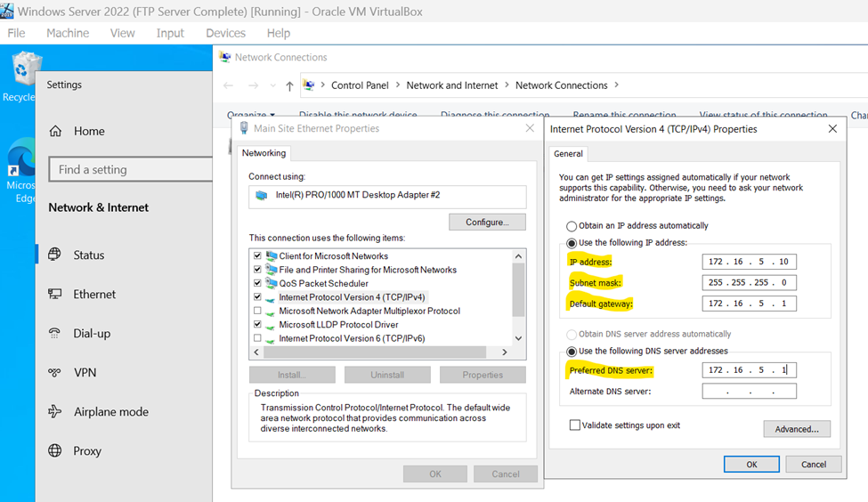Click the down arrow of items list scrollbar
Viewport: 868px width, 502px height.
[518, 338]
